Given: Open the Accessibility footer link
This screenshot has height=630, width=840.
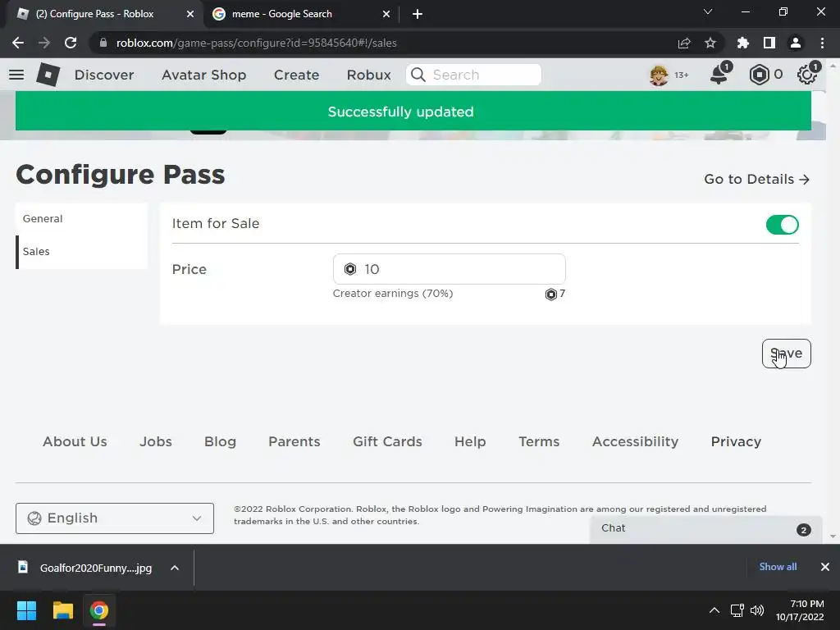Looking at the screenshot, I should coord(636,441).
